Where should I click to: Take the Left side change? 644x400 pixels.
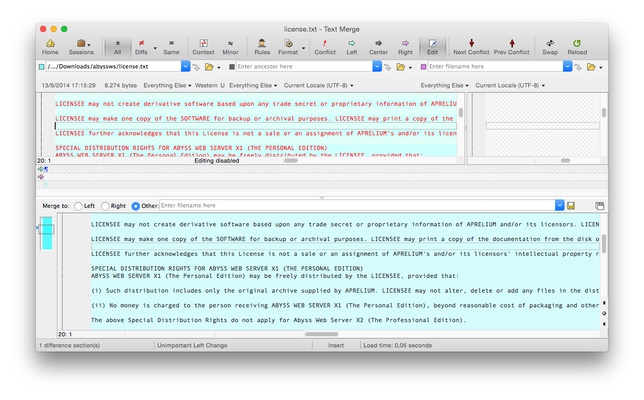pos(352,47)
